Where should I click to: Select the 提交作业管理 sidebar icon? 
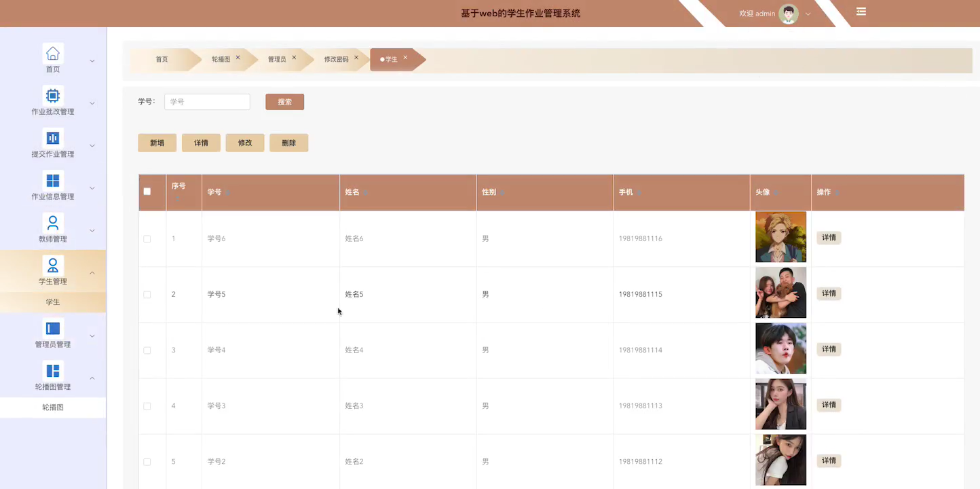point(53,138)
